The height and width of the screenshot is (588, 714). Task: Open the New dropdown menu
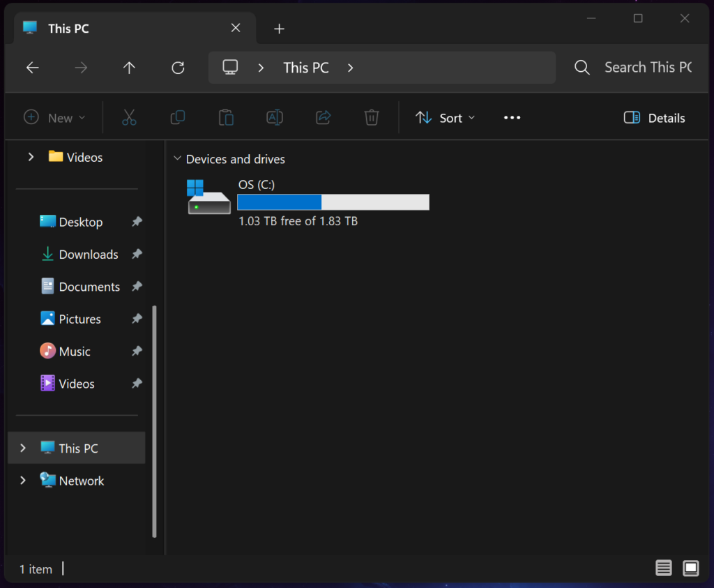(x=54, y=118)
